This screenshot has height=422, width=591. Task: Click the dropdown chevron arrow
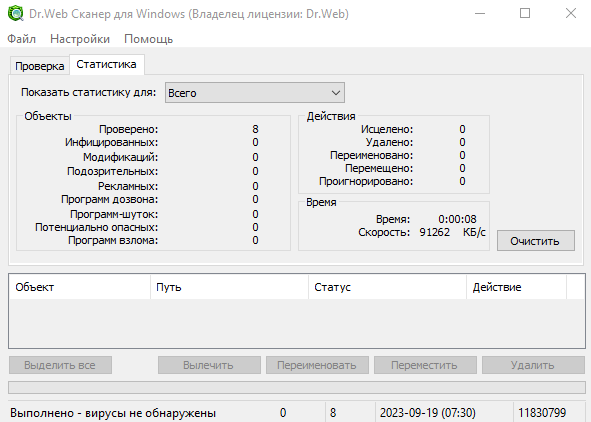335,93
